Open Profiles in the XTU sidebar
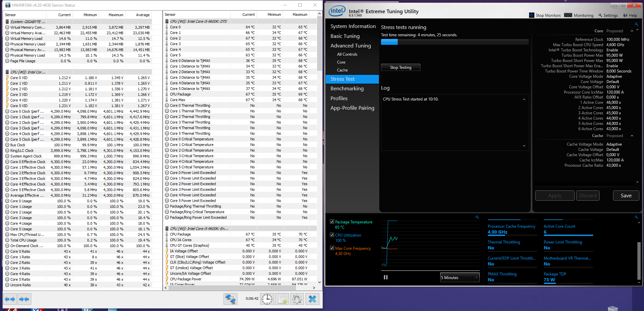This screenshot has width=644, height=311. [x=339, y=99]
